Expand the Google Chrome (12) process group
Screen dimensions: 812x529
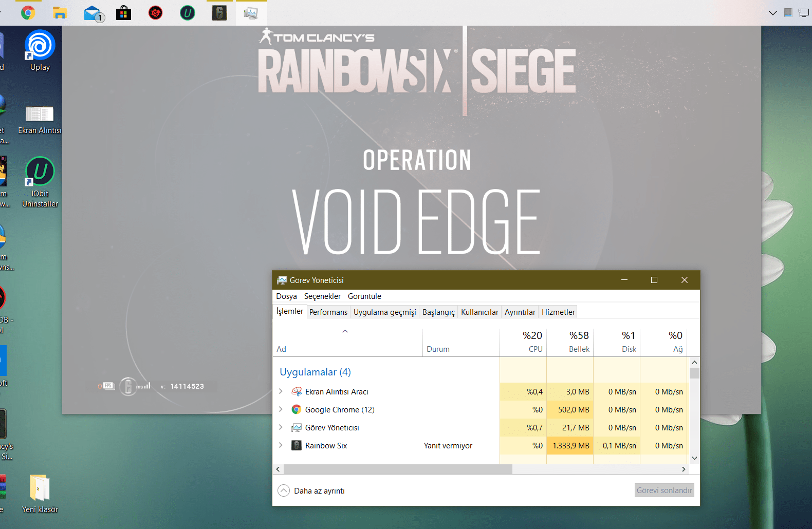(x=281, y=409)
